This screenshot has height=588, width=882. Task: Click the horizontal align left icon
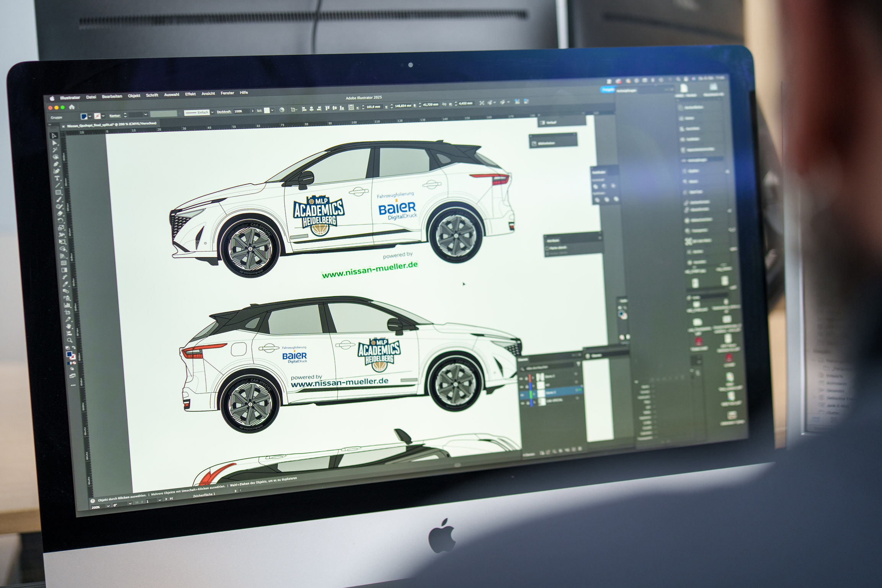pyautogui.click(x=304, y=109)
